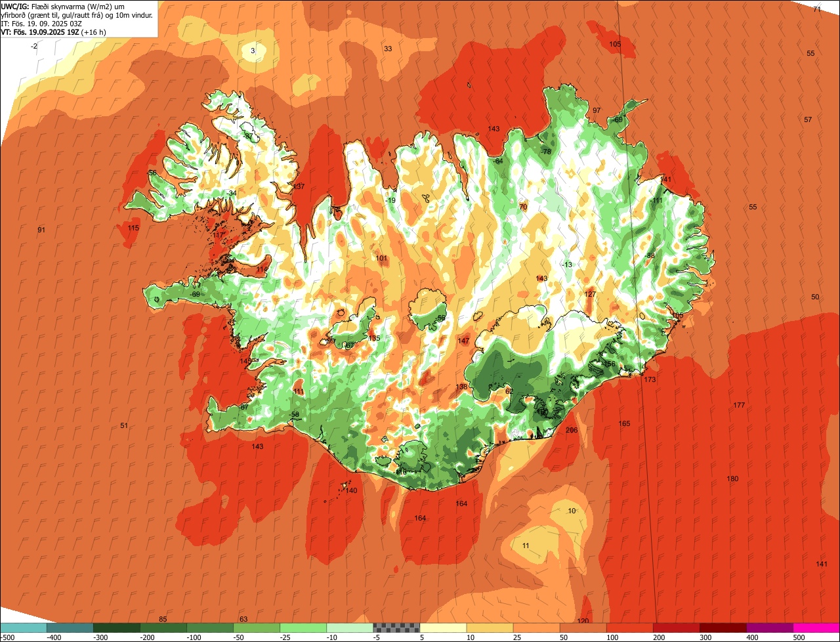Click the flux value 115 west of Breiðafjörður
Image resolution: width=840 pixels, height=642 pixels.
point(133,228)
